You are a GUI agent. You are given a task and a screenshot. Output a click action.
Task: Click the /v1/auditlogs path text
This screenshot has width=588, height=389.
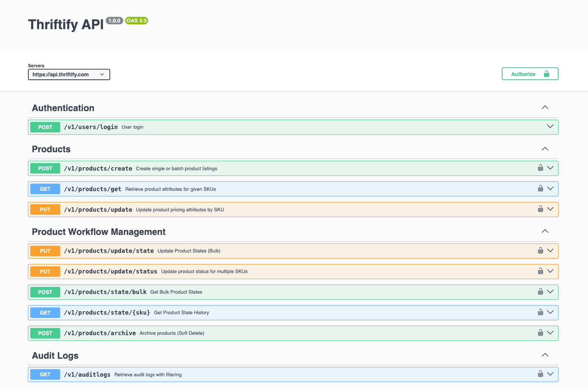point(87,375)
